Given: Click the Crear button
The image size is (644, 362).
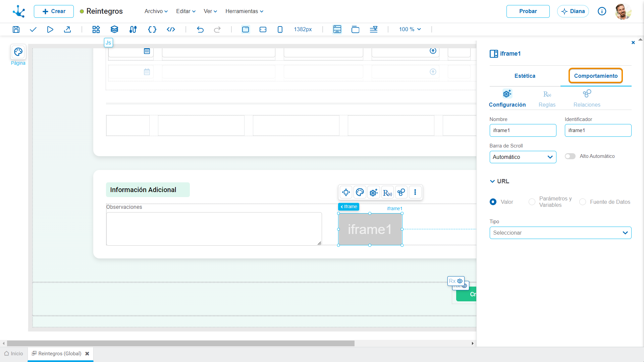Looking at the screenshot, I should [x=54, y=11].
